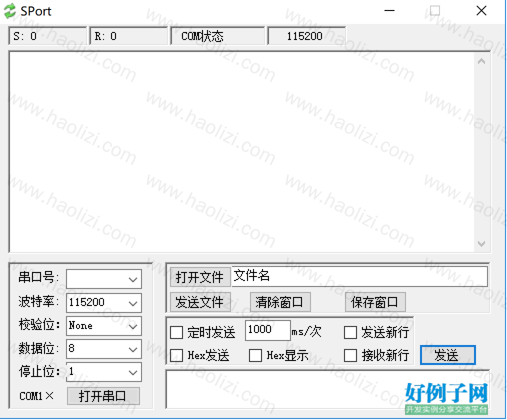Open the 串口号 port number dropdown
507x420 pixels.
tap(104, 279)
